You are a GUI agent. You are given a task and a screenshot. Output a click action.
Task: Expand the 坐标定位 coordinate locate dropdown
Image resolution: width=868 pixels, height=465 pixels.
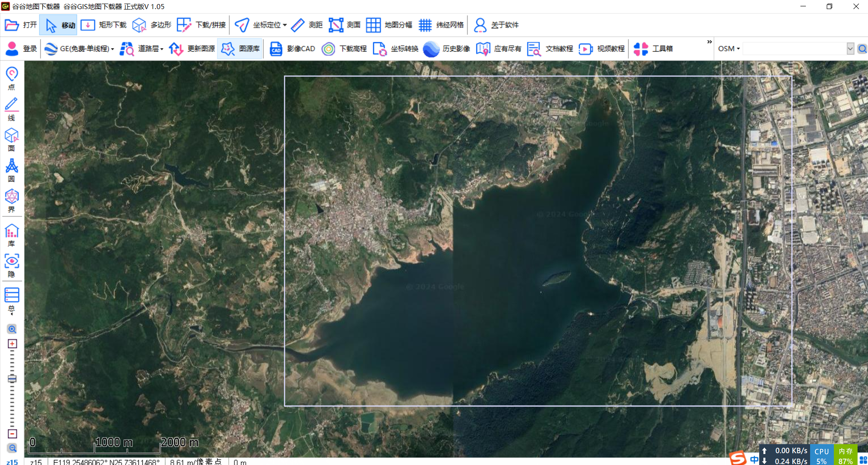260,25
